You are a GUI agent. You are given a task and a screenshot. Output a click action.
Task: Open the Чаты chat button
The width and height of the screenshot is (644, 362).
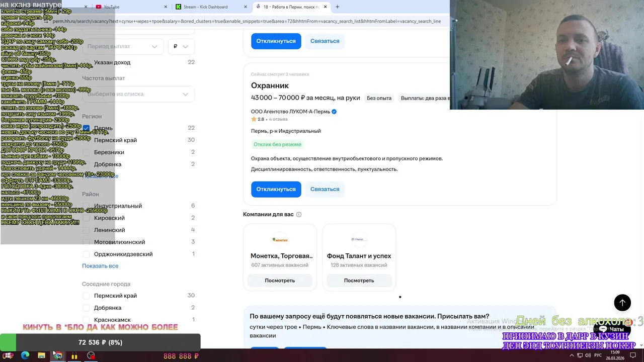[612, 329]
